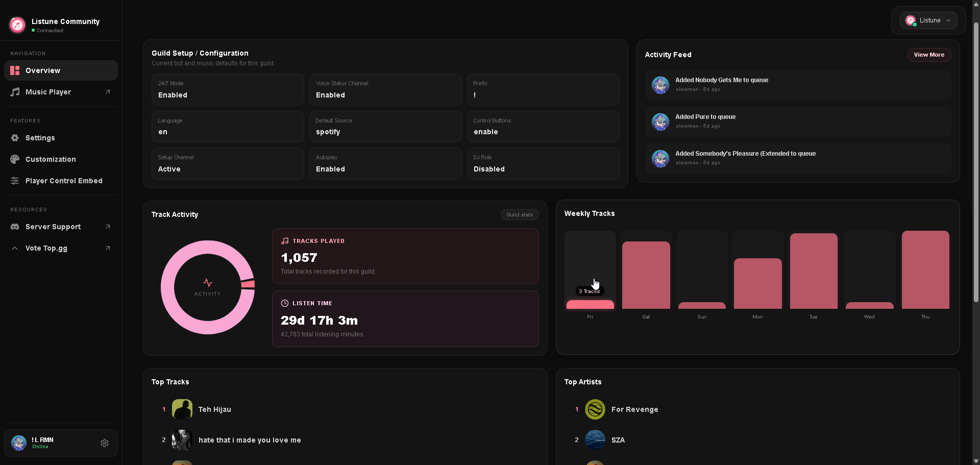Viewport: 980px width, 465px height.
Task: Open the Server Support link
Action: click(x=61, y=227)
